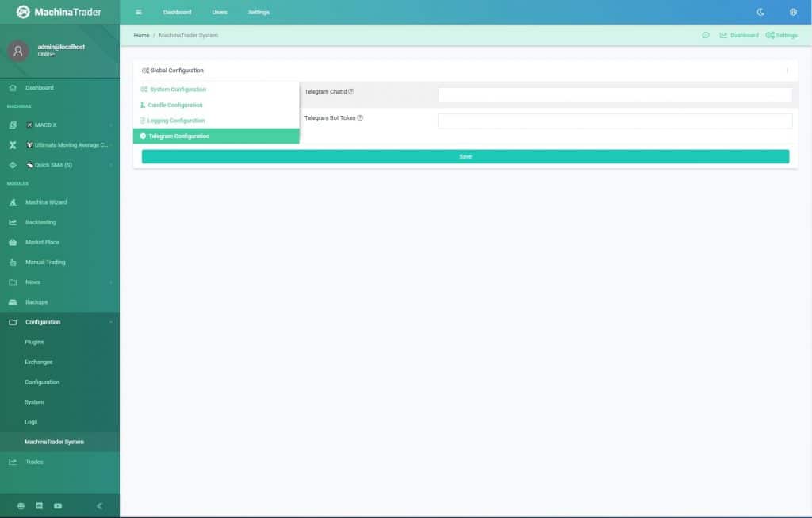This screenshot has width=812, height=518.
Task: Open Quick SMA (5) in sidebar
Action: click(53, 165)
